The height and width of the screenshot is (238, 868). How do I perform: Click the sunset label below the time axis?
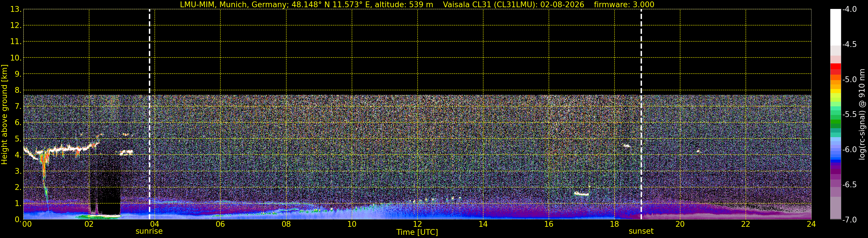click(641, 231)
